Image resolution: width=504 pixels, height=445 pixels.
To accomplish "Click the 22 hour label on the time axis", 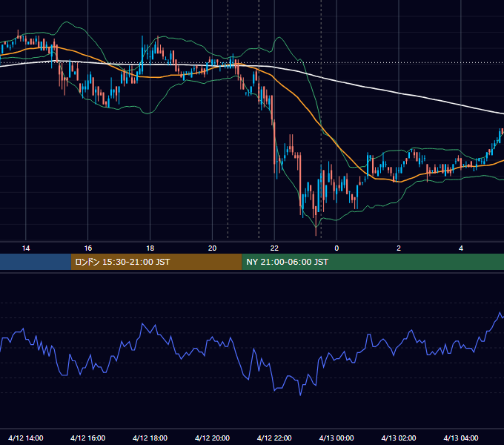I will (274, 248).
